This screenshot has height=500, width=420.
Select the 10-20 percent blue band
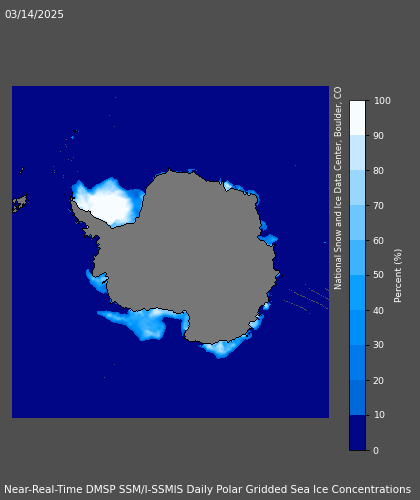(x=357, y=398)
